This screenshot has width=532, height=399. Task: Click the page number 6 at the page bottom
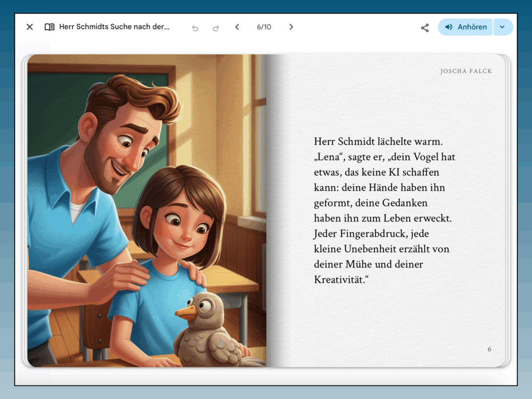pyautogui.click(x=489, y=349)
